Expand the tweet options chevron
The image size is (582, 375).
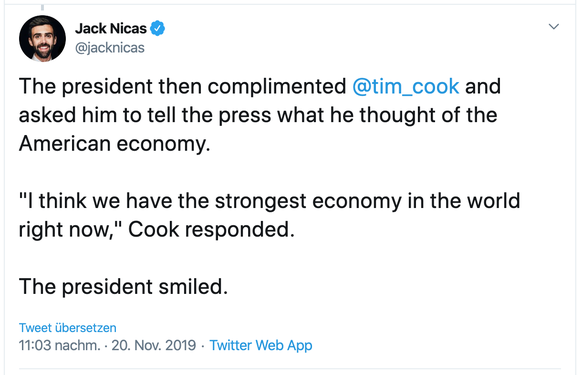pos(554,26)
